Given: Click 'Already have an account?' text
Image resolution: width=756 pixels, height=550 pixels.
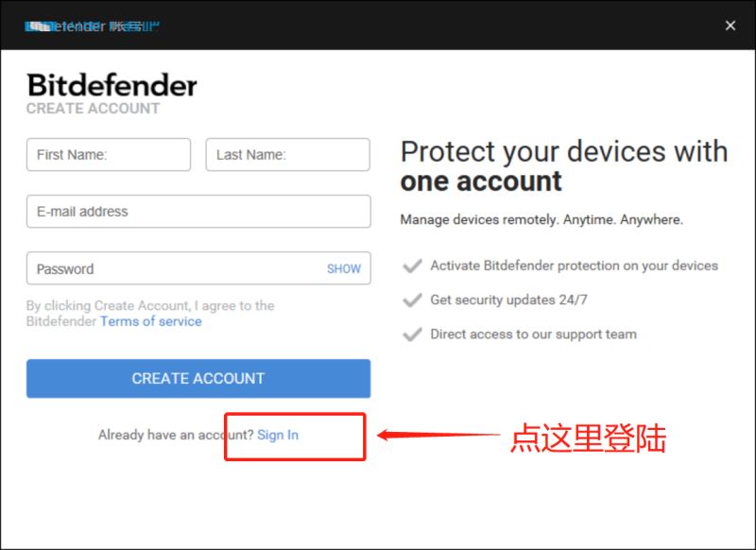Looking at the screenshot, I should click(x=176, y=435).
